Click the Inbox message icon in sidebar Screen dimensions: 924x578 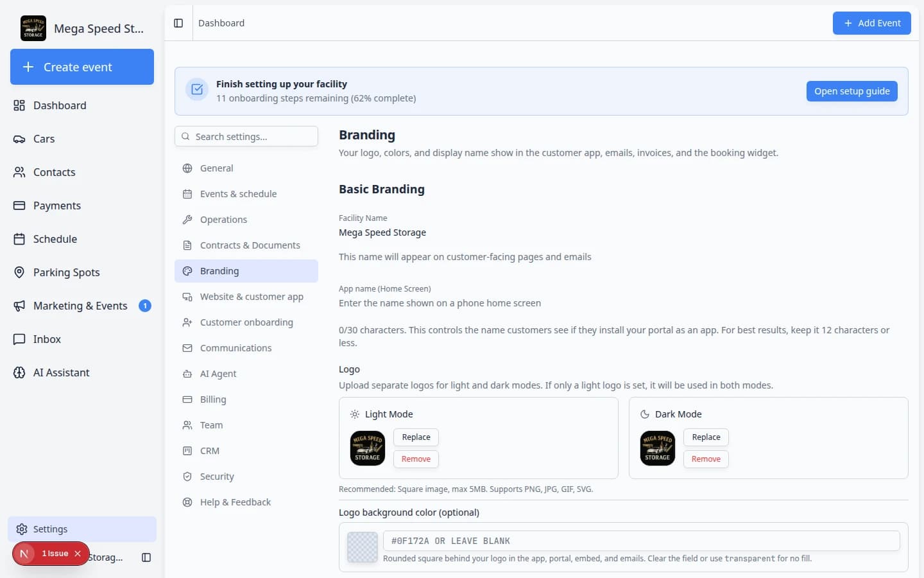[x=19, y=339]
